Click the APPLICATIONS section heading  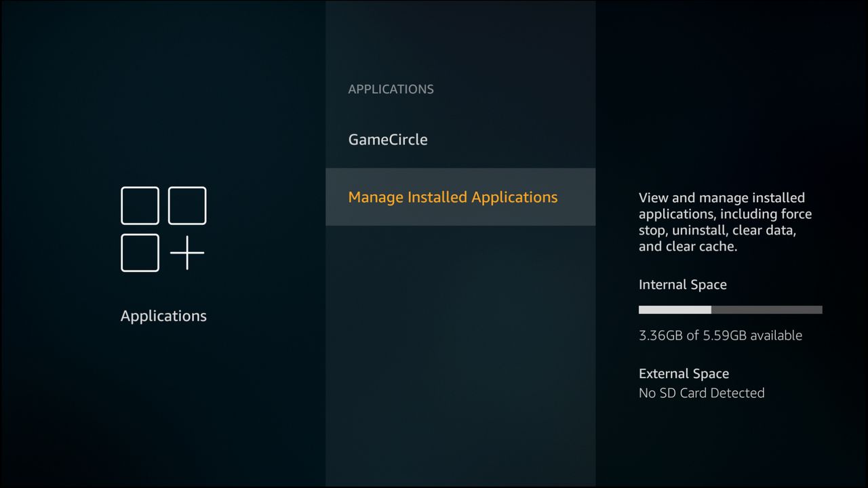click(x=391, y=89)
